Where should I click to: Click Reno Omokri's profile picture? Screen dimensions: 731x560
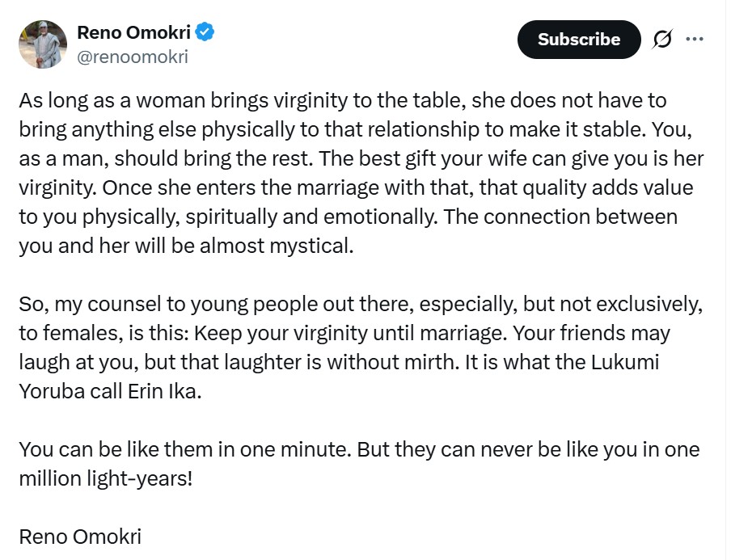click(x=42, y=44)
